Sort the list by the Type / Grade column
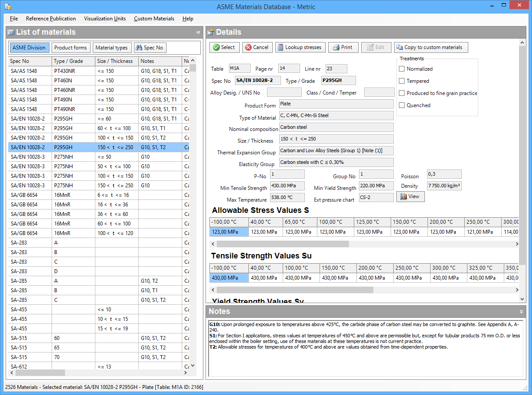The height and width of the screenshot is (395, 532). (x=74, y=61)
